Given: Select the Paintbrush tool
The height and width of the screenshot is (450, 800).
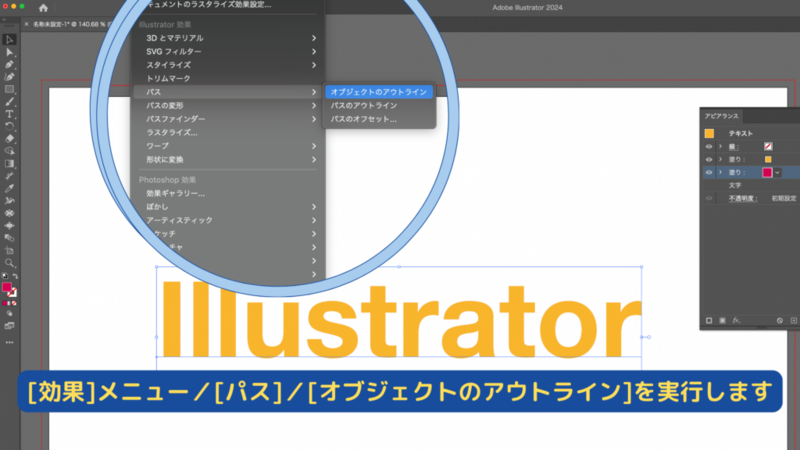Looking at the screenshot, I should tap(9, 102).
